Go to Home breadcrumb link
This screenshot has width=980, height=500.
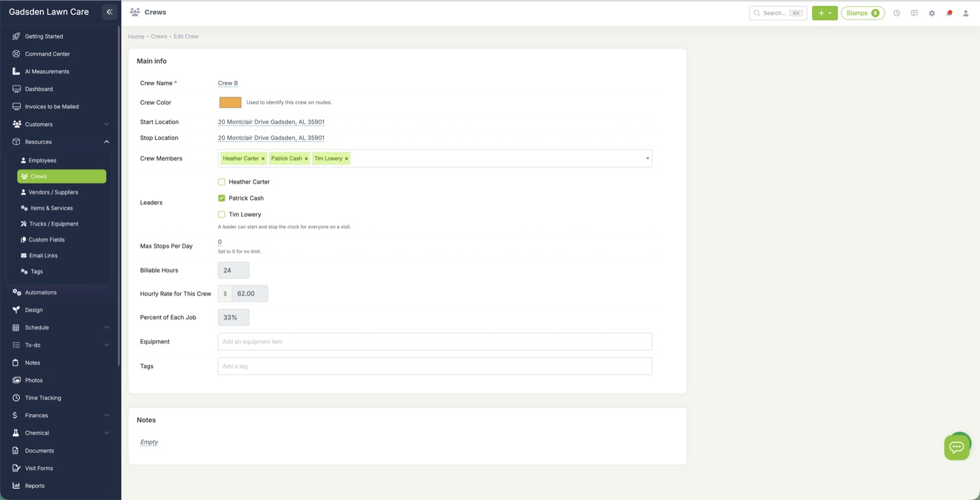click(x=136, y=37)
